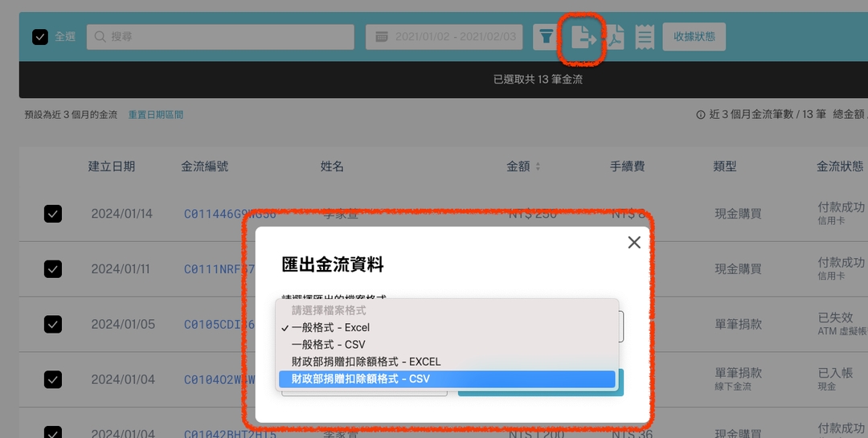Click the 手續費 column header
Image resolution: width=868 pixels, height=438 pixels.
(x=627, y=166)
